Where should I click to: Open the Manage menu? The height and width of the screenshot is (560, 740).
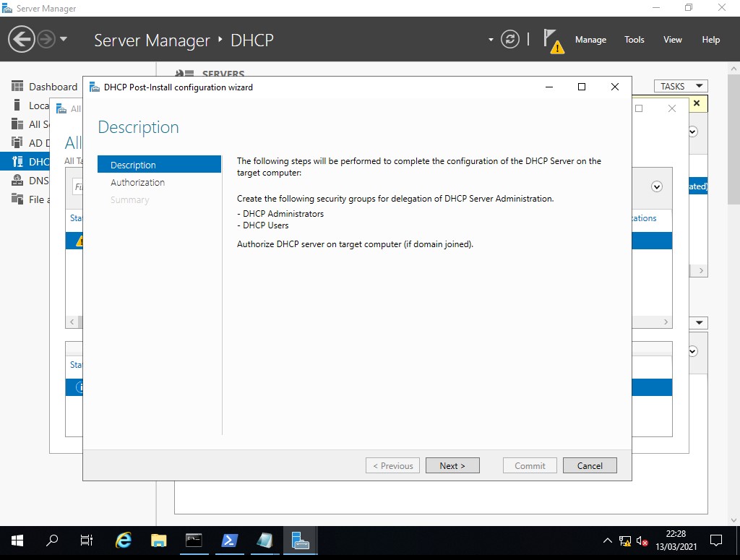[590, 40]
